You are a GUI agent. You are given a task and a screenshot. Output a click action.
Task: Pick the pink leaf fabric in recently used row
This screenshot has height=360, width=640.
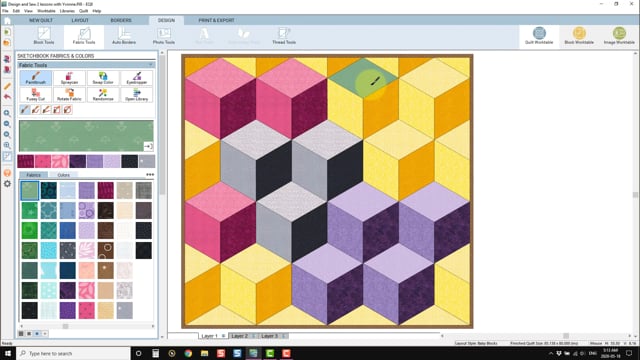coord(60,161)
